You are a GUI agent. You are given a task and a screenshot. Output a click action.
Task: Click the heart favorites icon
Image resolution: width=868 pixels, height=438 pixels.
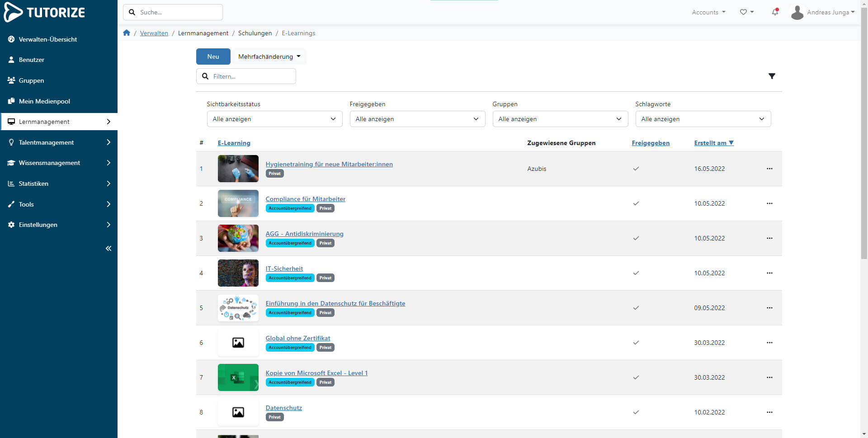coord(743,12)
